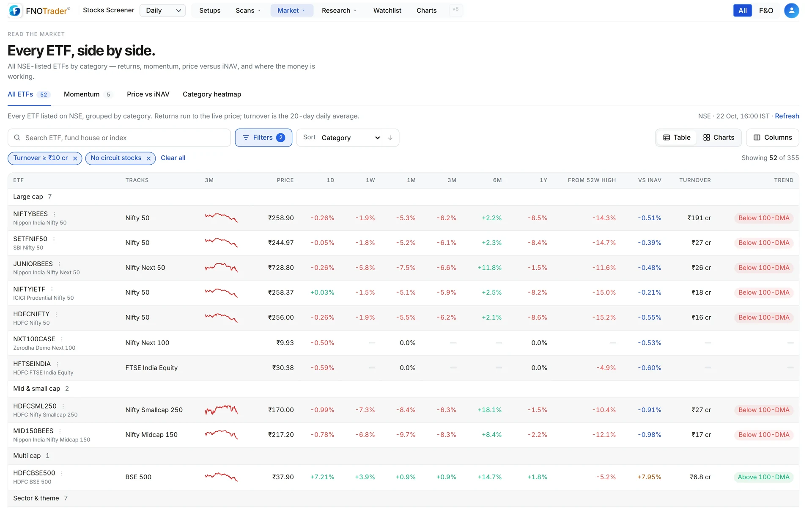
Task: Switch to Price vs iNAV tab
Action: [148, 94]
